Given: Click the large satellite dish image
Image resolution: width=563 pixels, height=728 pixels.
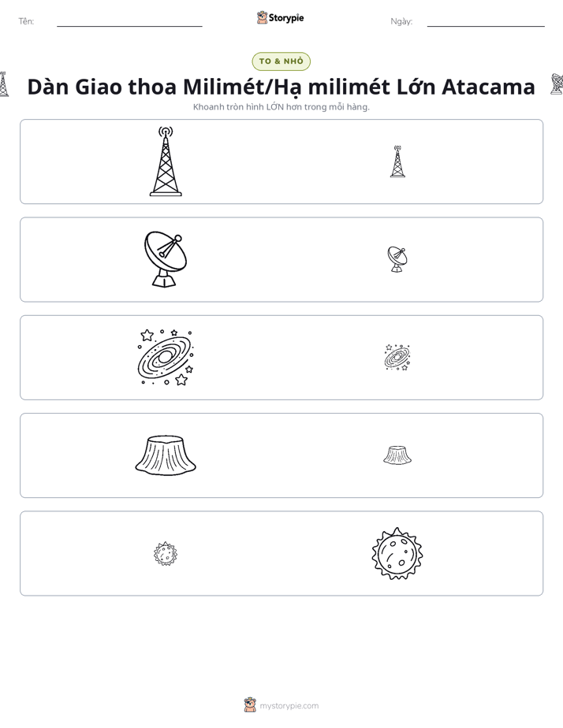Looking at the screenshot, I should (x=166, y=259).
